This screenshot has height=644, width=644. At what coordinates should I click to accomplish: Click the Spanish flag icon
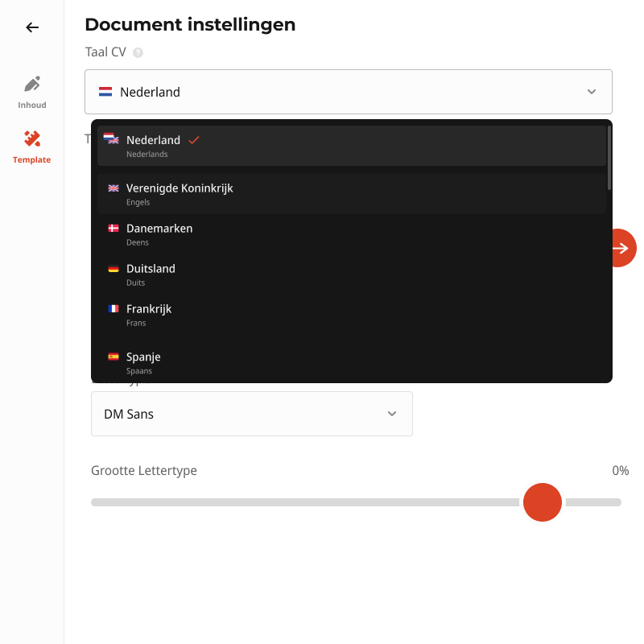point(114,357)
